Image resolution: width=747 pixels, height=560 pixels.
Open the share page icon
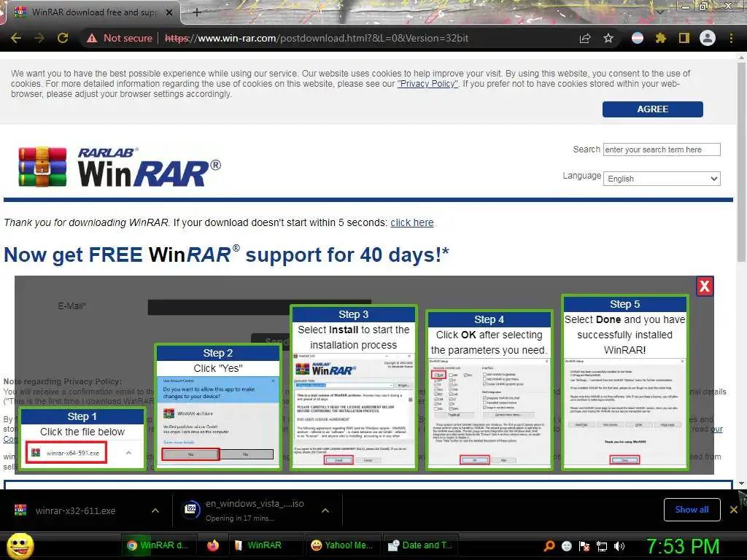tap(585, 38)
